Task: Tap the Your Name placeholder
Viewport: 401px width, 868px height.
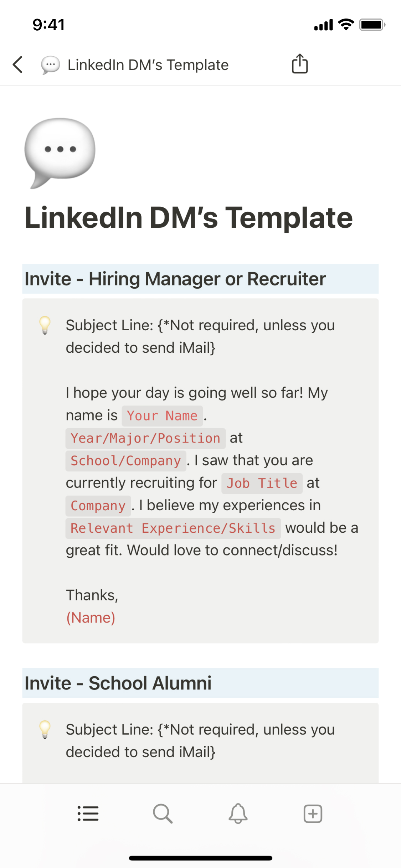Action: [162, 416]
